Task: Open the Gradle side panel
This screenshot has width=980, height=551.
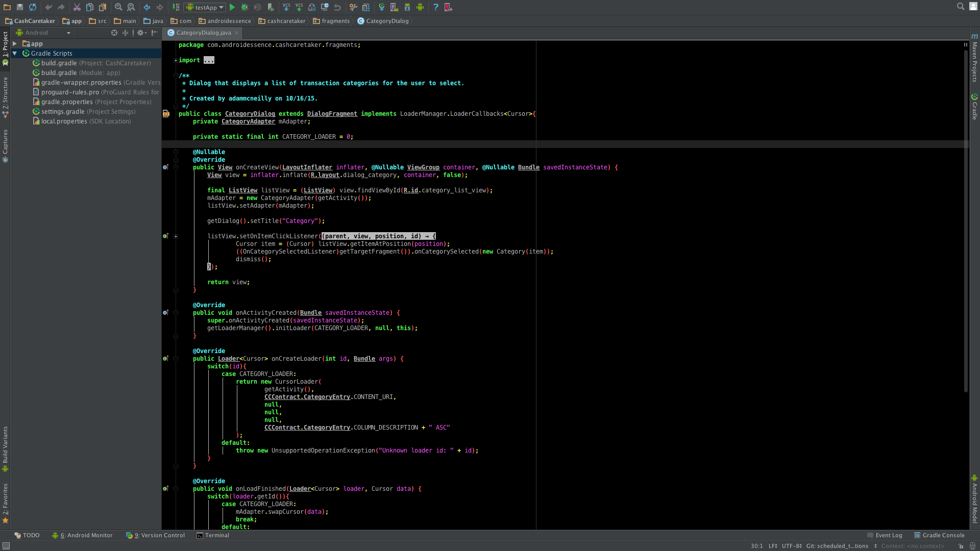Action: click(974, 107)
